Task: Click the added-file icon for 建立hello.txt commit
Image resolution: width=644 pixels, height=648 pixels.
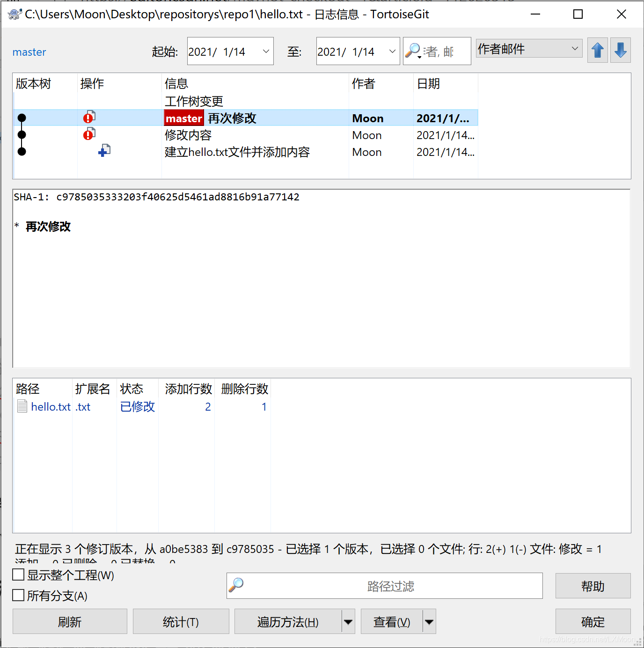Action: click(x=104, y=151)
